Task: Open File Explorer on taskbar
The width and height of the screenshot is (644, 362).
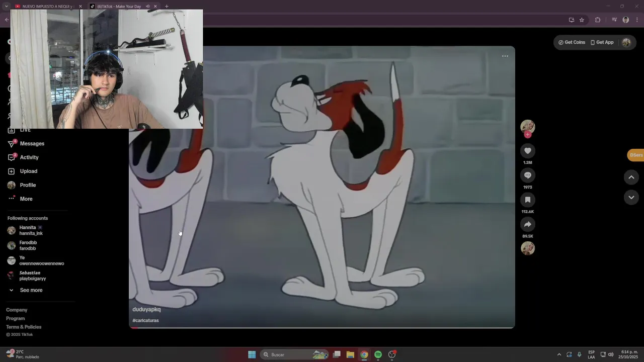Action: tap(350, 354)
